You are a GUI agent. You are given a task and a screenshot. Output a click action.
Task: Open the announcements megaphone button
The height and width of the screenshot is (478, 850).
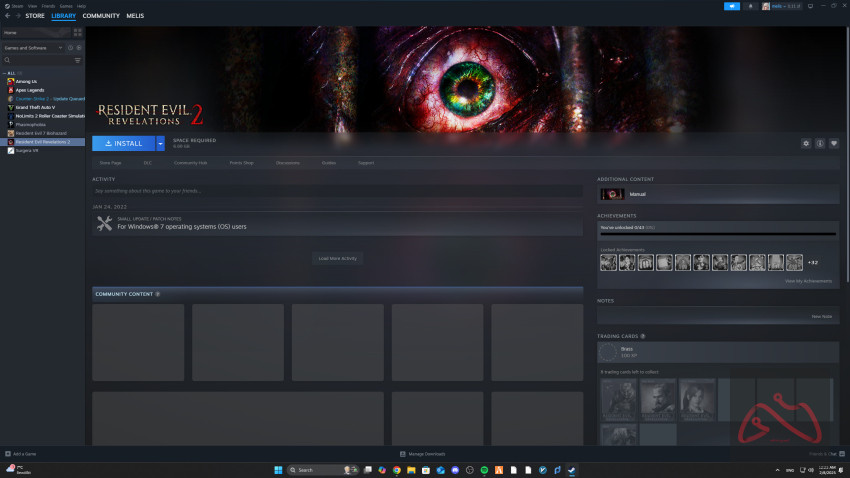[x=731, y=6]
